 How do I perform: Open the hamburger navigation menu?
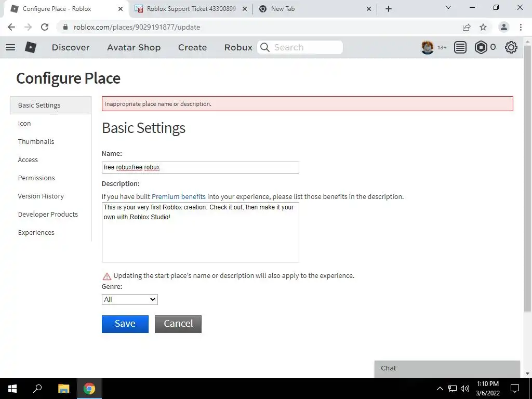click(x=10, y=47)
